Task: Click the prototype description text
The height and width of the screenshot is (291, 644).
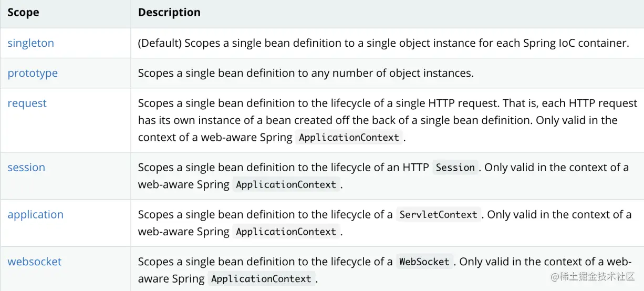Action: tap(306, 73)
